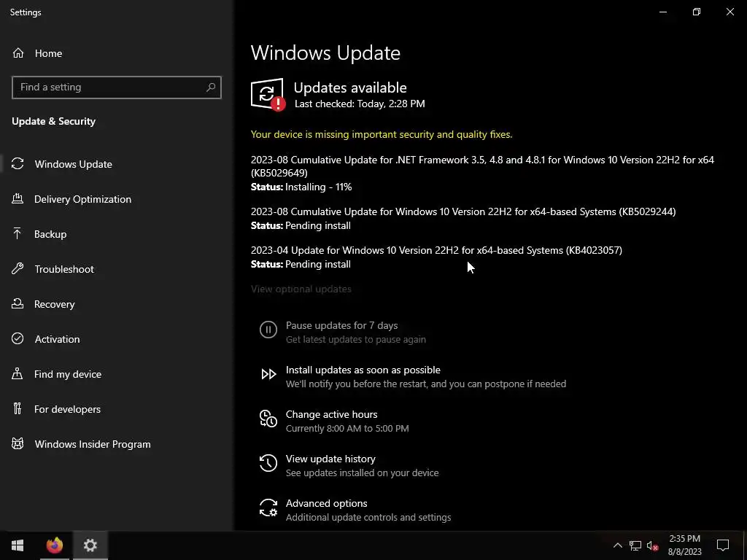Image resolution: width=747 pixels, height=560 pixels.
Task: Click the gear-sync icon beside Advanced options
Action: pos(268,507)
